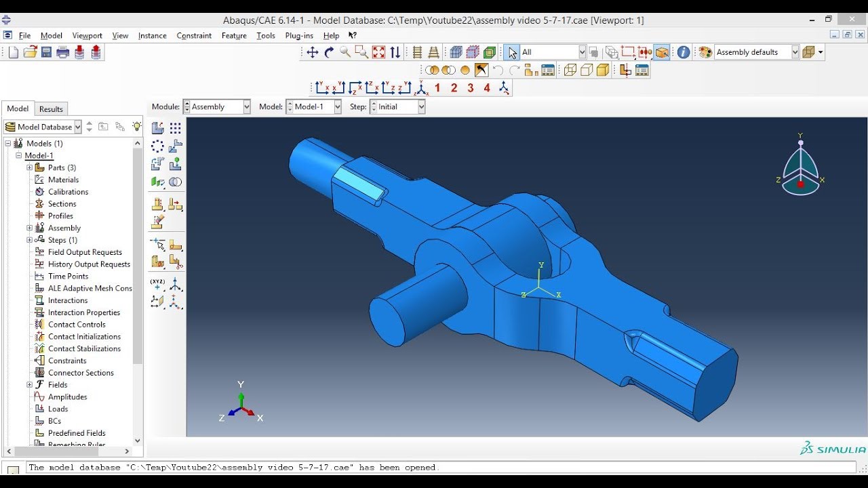Click the Merge/Cut Instances tool
Screen dimensions: 868x488
tap(176, 182)
